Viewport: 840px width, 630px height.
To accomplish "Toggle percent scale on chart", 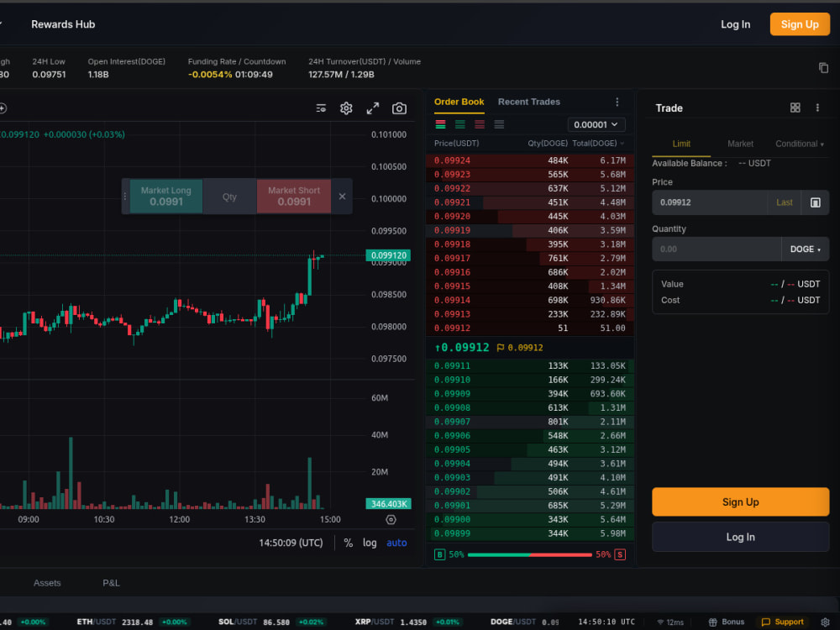I will coord(349,543).
